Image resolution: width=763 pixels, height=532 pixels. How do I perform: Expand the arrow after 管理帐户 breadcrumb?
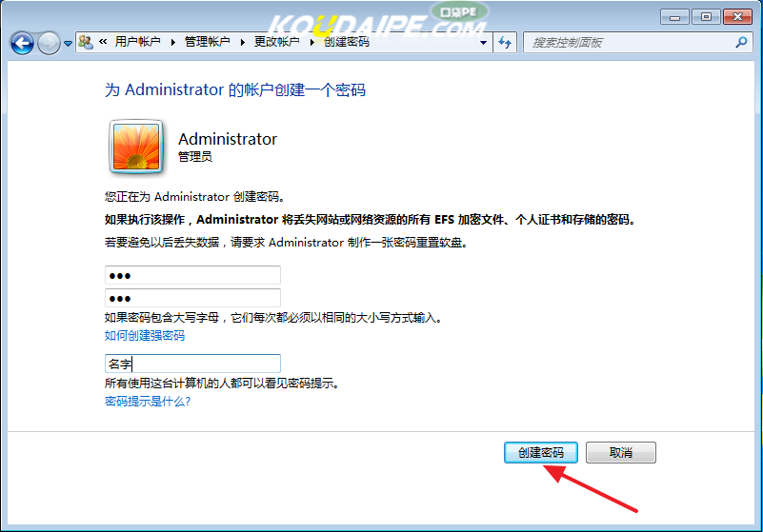(x=242, y=42)
